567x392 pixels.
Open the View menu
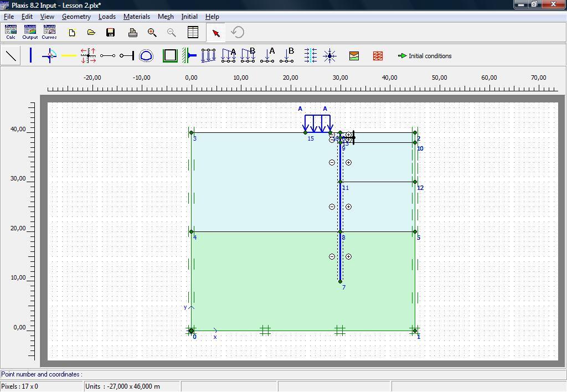coord(47,17)
